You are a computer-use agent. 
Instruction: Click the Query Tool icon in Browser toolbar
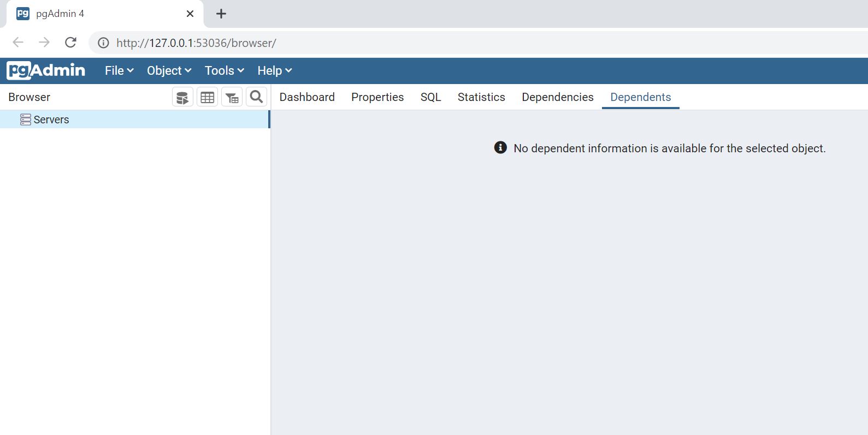(182, 97)
